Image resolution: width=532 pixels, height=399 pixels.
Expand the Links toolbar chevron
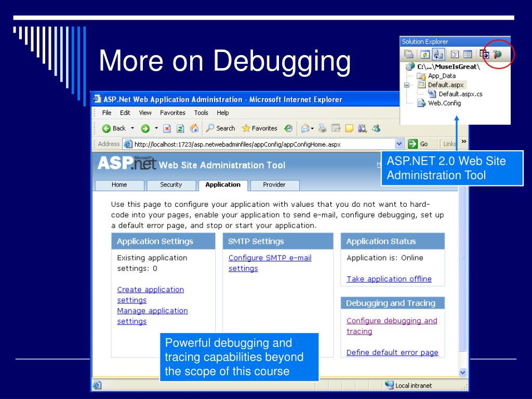click(464, 141)
